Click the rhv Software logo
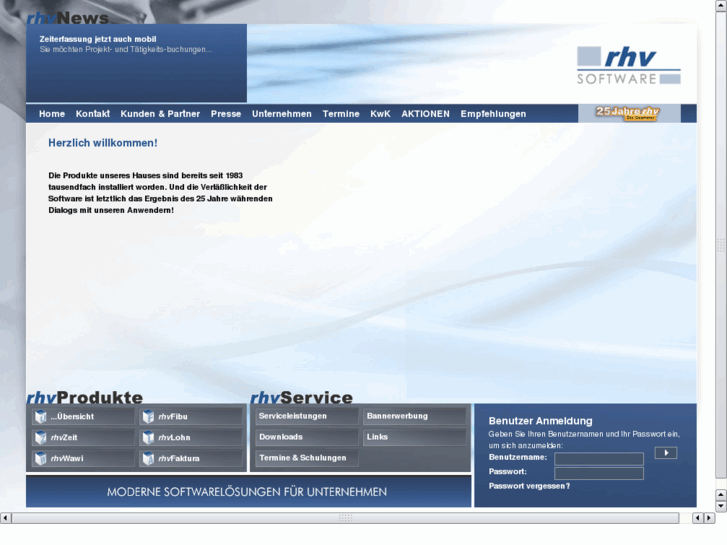 (x=629, y=65)
